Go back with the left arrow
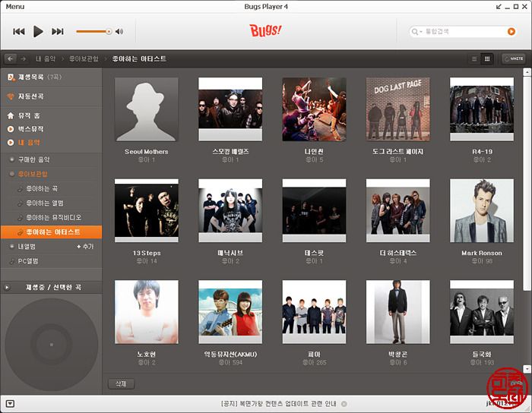Viewport: 532px width, 413px height. 11,58
